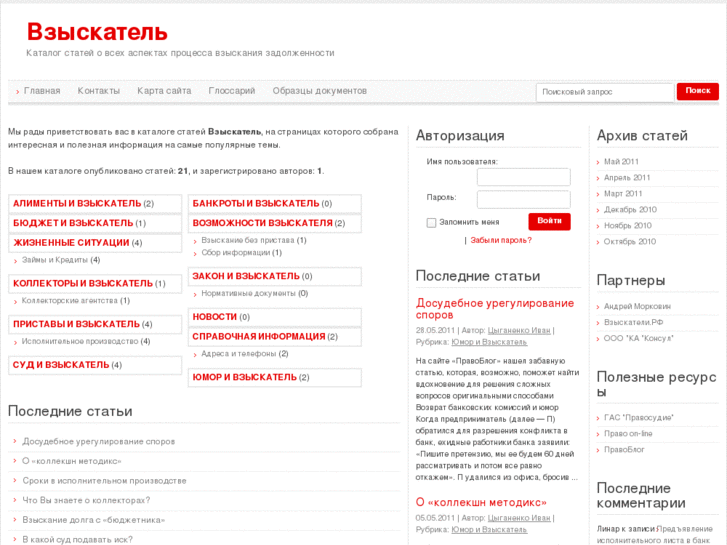The width and height of the screenshot is (727, 545).
Task: Open category Юмор и взыскатель
Action: tap(245, 377)
